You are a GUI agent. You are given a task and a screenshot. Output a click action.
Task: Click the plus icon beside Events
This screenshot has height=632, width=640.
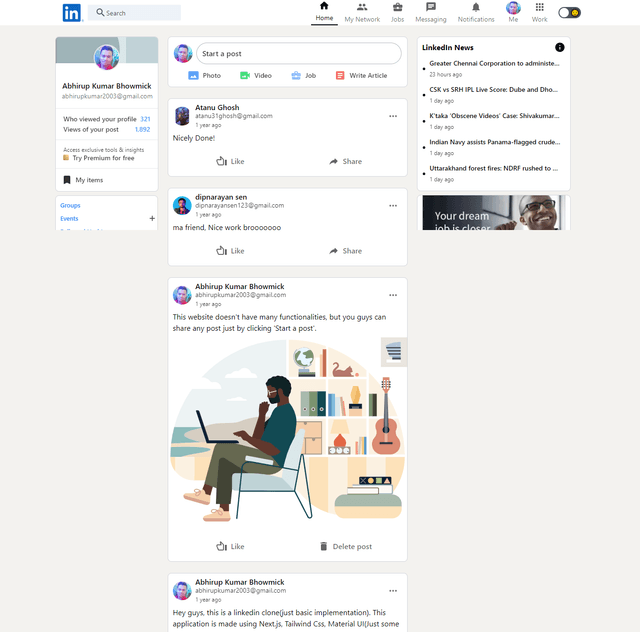coord(152,218)
